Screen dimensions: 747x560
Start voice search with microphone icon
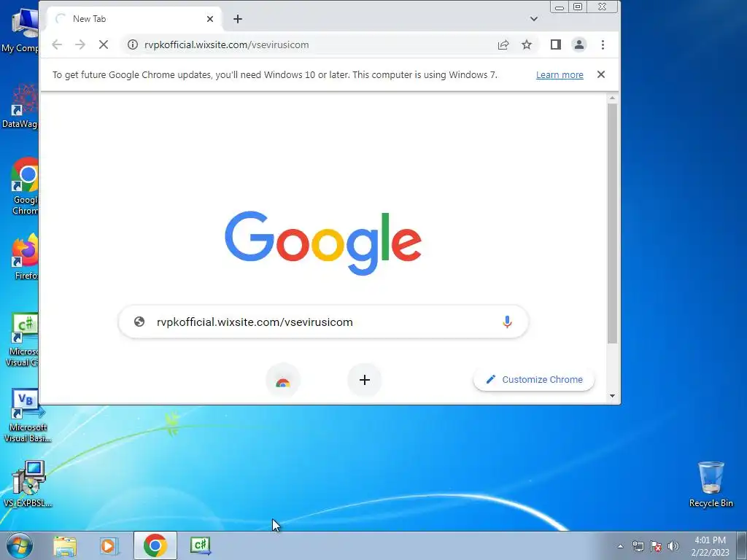pos(507,322)
